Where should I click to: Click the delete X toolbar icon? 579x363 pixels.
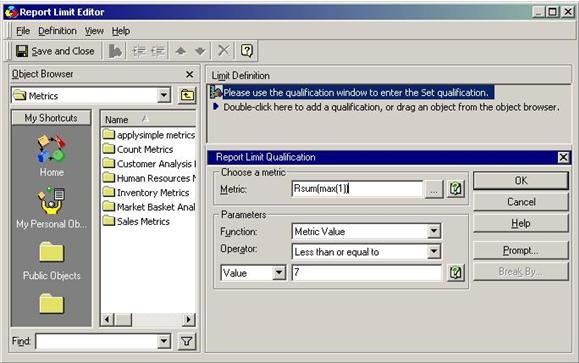pyautogui.click(x=223, y=50)
